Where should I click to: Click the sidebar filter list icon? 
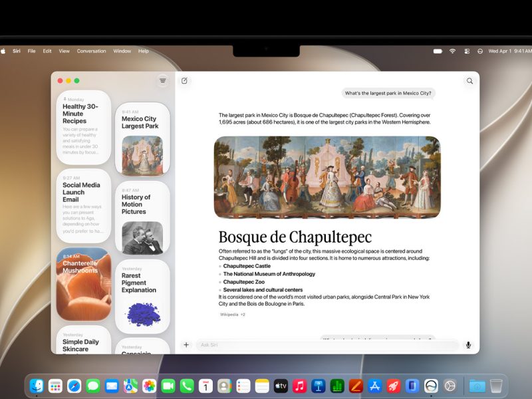tap(163, 80)
